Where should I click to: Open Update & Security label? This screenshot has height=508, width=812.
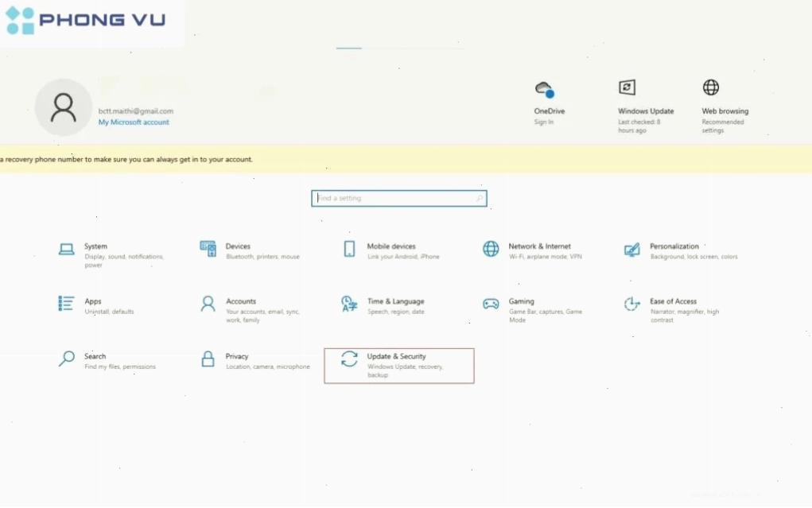pyautogui.click(x=396, y=356)
